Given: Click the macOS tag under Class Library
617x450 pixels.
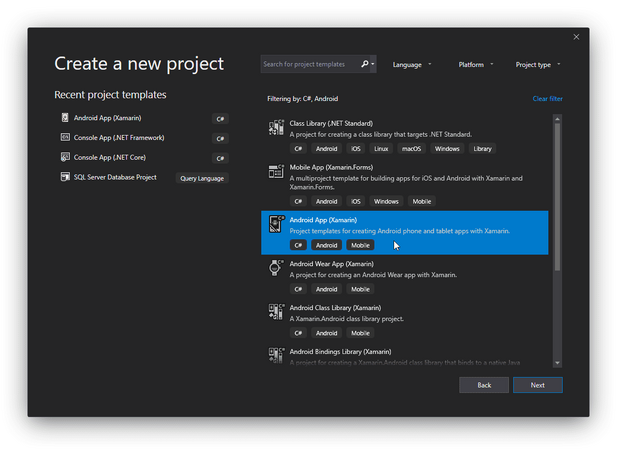Looking at the screenshot, I should click(x=411, y=149).
